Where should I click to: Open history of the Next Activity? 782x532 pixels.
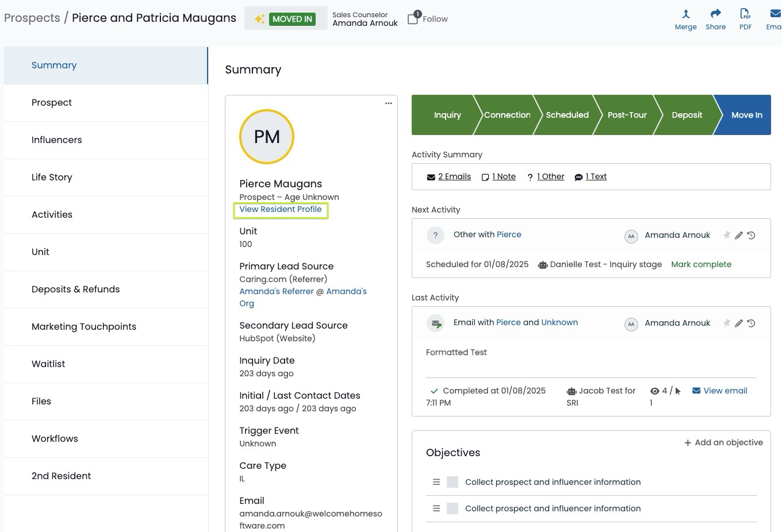click(751, 235)
